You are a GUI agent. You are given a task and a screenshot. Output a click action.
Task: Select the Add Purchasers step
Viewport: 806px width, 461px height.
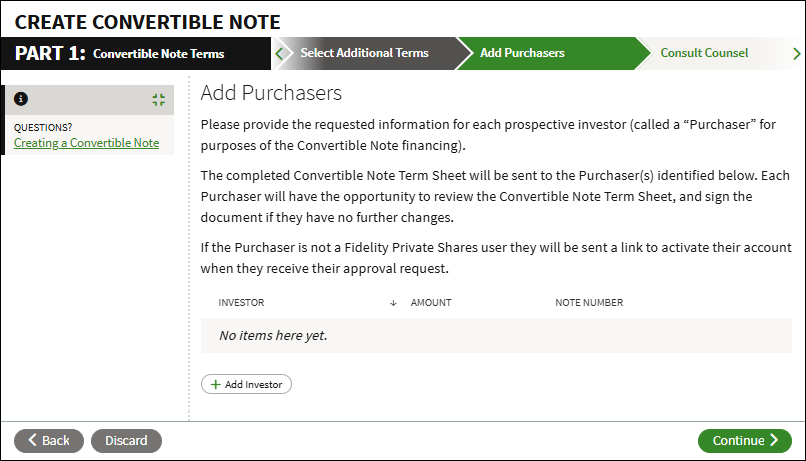pyautogui.click(x=522, y=53)
